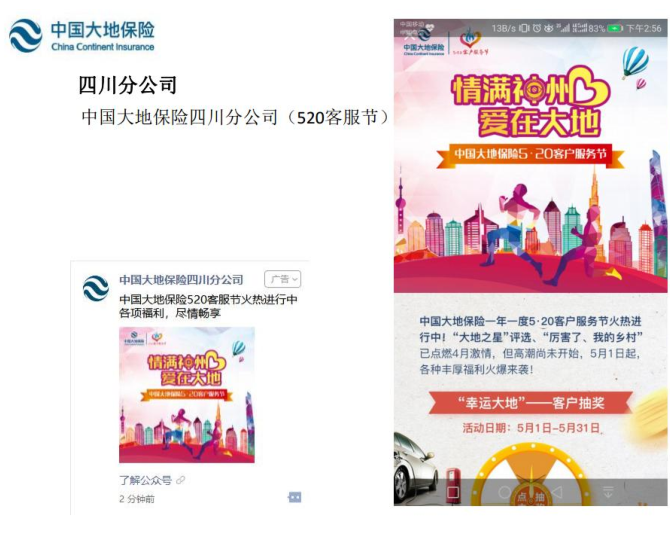This screenshot has height=557, width=670.
Task: Tap the 中国大地保险5·20客户服务节 ribbon banner
Action: (x=530, y=154)
